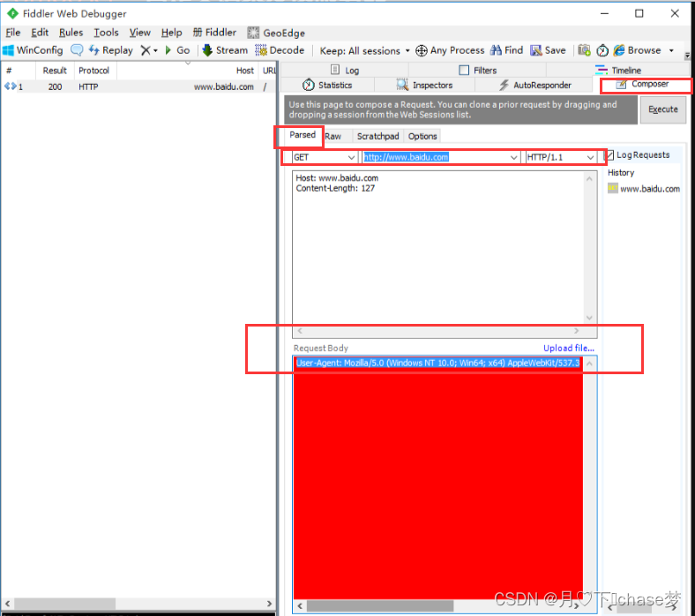Toggle the Decode toolbar option
Screen dimensions: 695x616
point(280,50)
